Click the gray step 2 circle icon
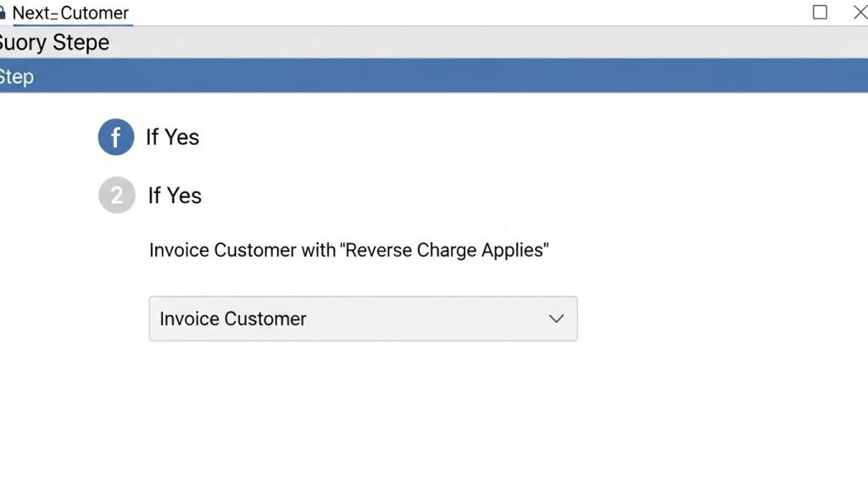This screenshot has height=488, width=868. [116, 196]
